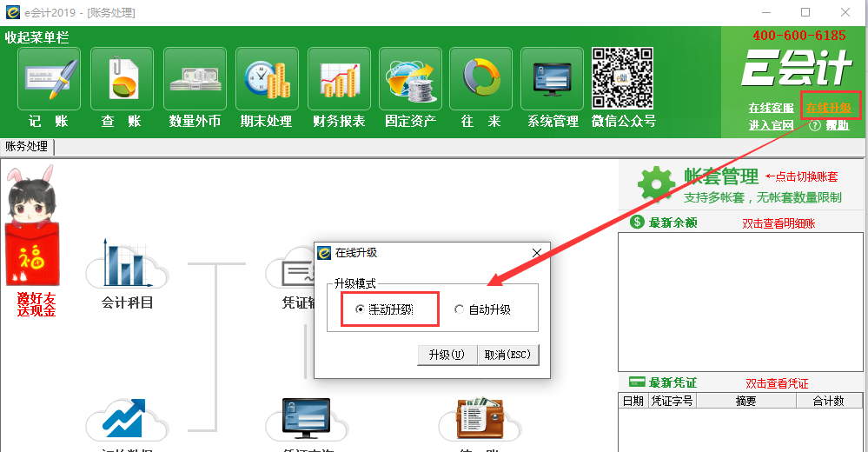
Task: Click the e会计 app icon in title bar
Action: [12, 12]
